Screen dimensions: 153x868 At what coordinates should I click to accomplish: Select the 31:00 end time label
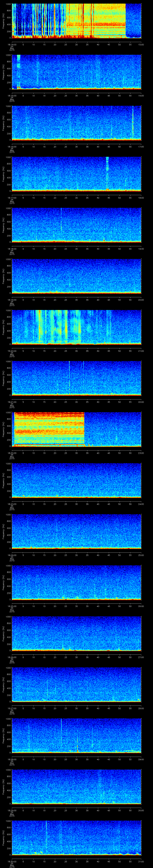(141, 861)
